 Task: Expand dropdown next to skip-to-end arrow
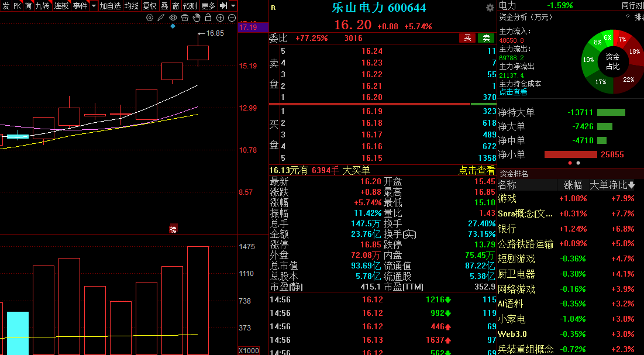pyautogui.click(x=233, y=6)
